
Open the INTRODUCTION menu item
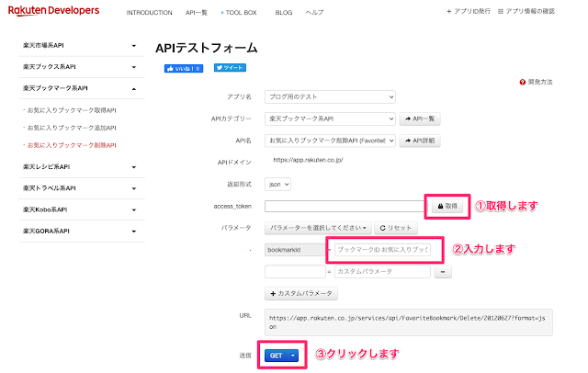tap(149, 13)
